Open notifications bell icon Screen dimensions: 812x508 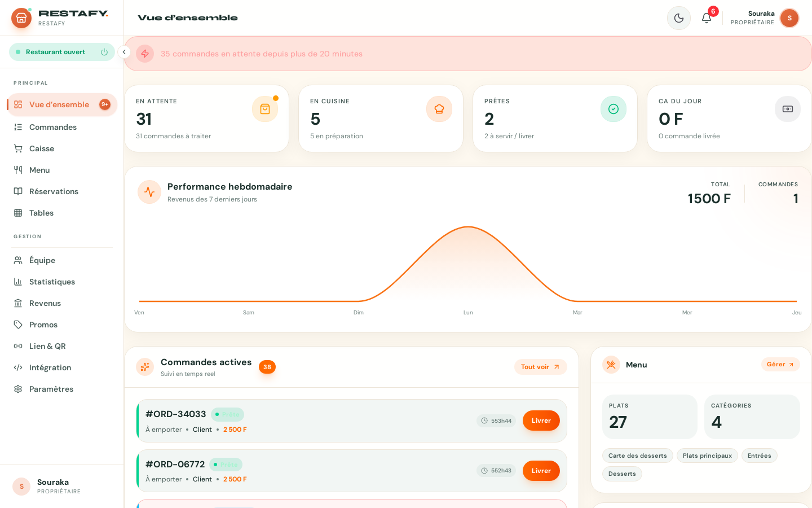[707, 18]
